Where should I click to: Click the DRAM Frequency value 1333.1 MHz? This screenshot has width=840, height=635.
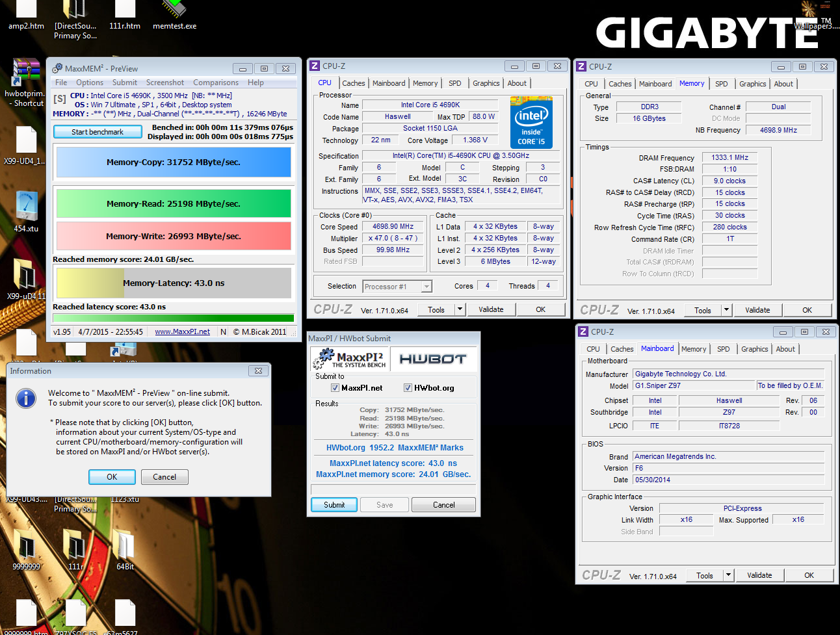click(x=729, y=157)
